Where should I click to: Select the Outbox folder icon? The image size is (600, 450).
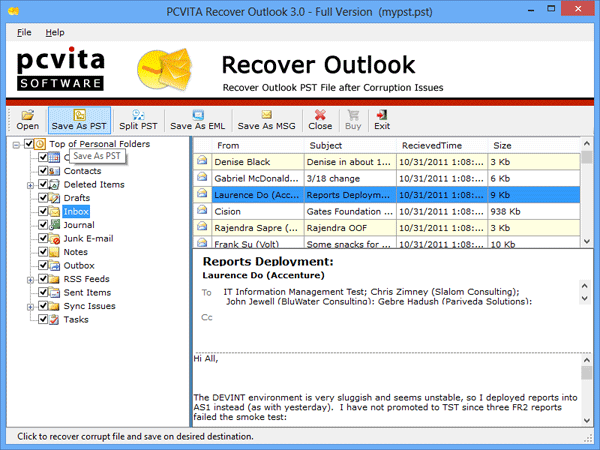pyautogui.click(x=54, y=265)
